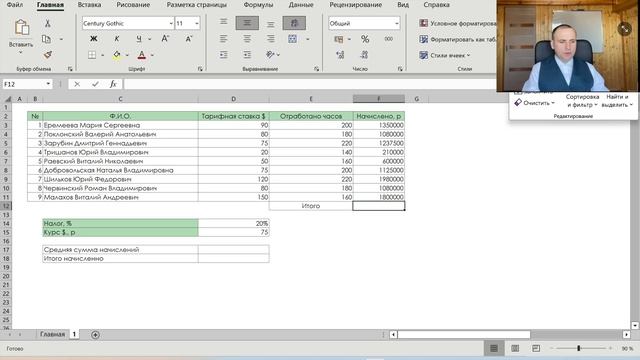Viewport: 640px width, 360px height.
Task: Align text to bottom icon
Action: pyautogui.click(x=271, y=24)
